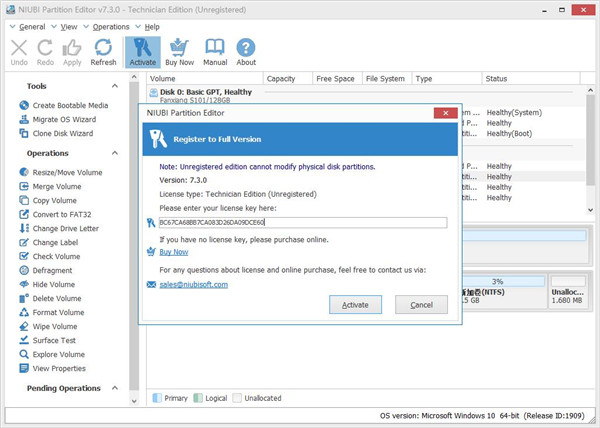Screen dimensions: 600x428
Task: Open the Manual from the toolbar
Action: coord(215,52)
